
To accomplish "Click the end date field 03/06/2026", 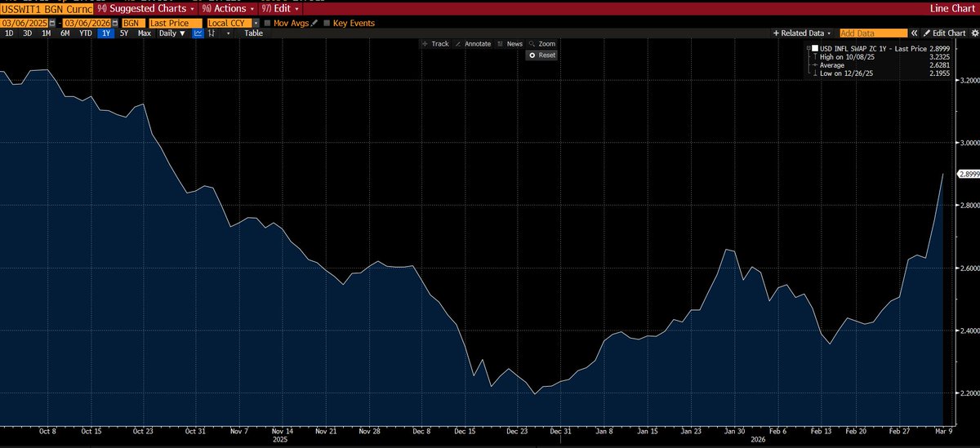I will point(87,23).
